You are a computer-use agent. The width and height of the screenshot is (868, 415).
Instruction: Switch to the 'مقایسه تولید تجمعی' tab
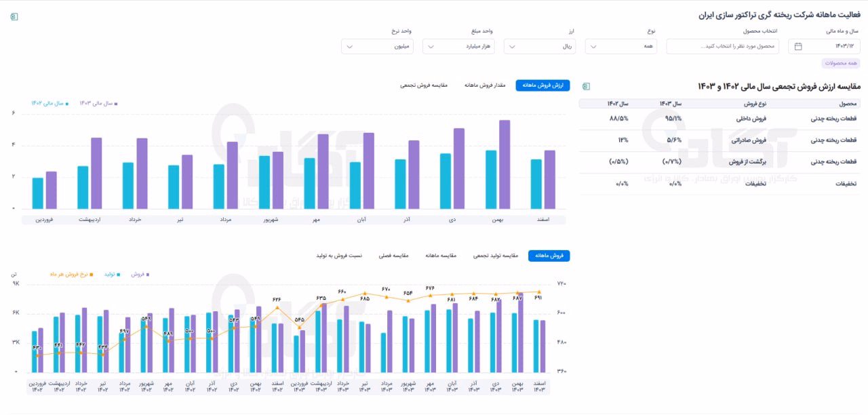click(495, 256)
